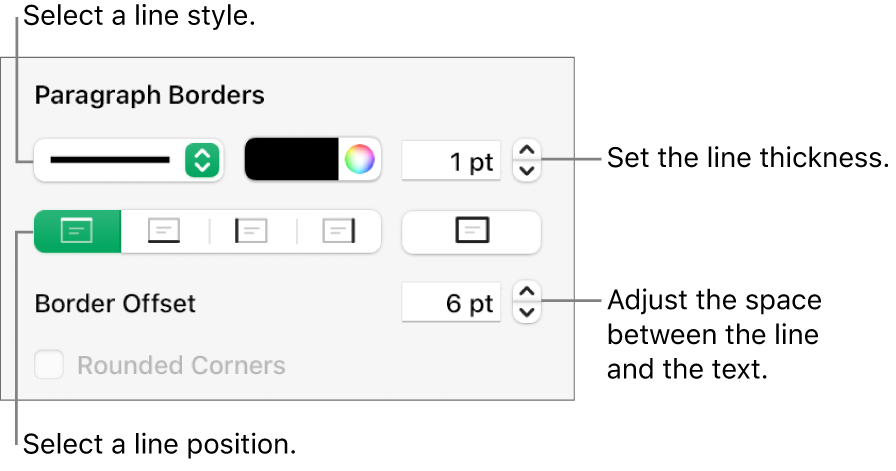Decrease Border Offset with down arrow

click(x=528, y=312)
